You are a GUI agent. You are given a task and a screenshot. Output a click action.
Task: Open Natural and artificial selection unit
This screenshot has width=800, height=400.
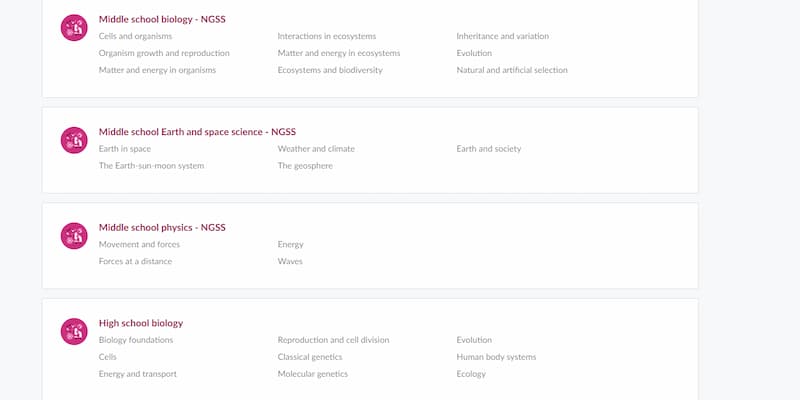tap(512, 70)
